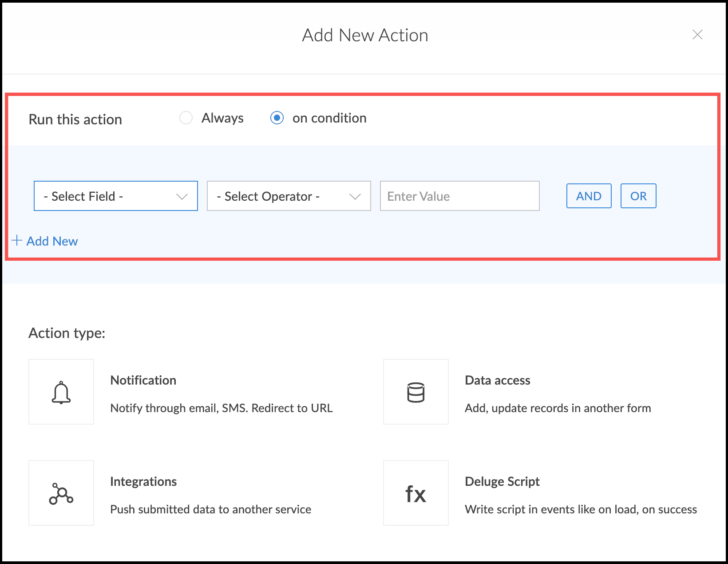Choose the Integrations nodes icon
728x564 pixels.
61,493
